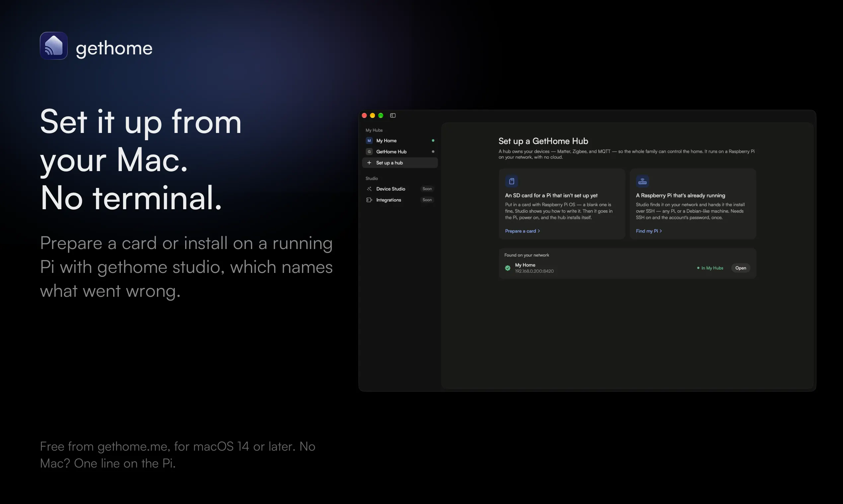Click the Studio section label
The height and width of the screenshot is (504, 843).
coord(371,178)
